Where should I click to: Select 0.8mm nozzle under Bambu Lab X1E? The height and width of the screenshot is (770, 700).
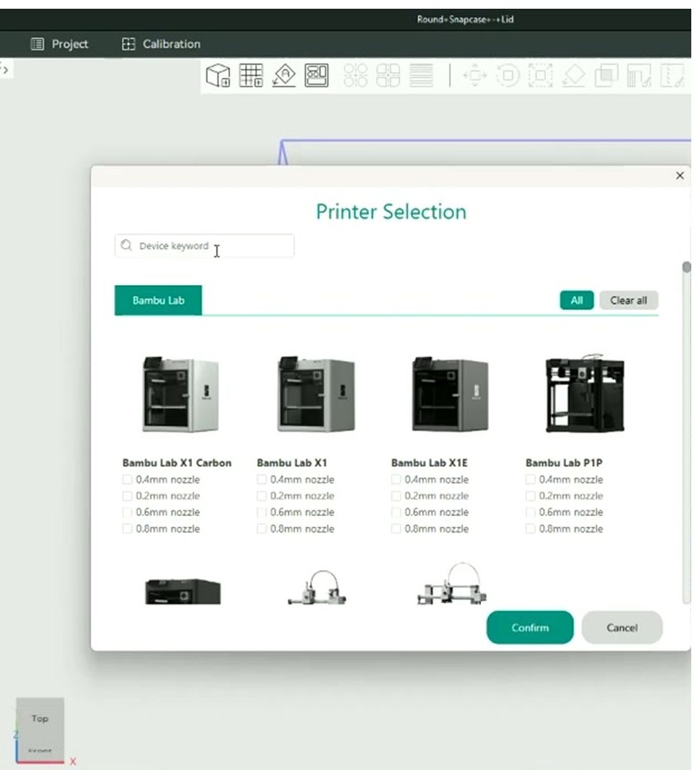click(x=396, y=529)
